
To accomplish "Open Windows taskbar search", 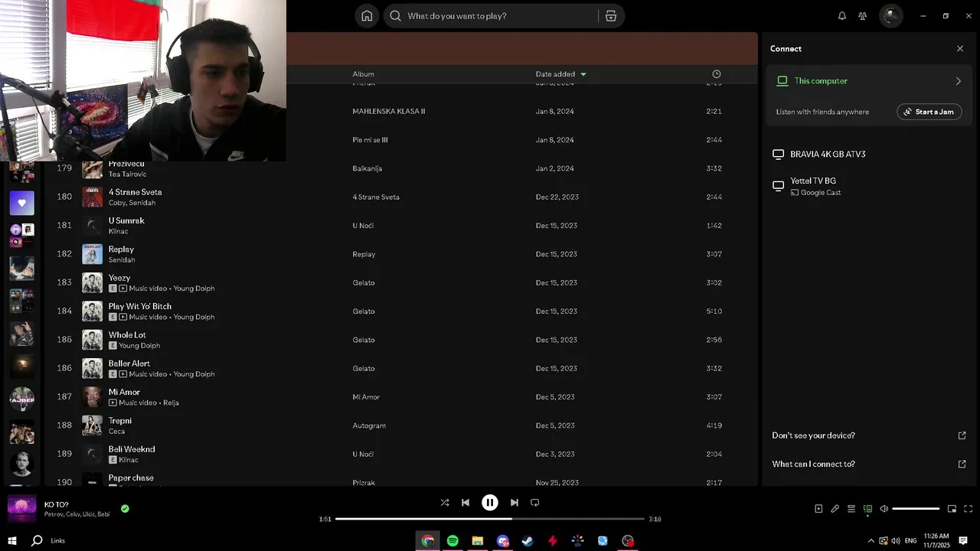I will [x=37, y=541].
